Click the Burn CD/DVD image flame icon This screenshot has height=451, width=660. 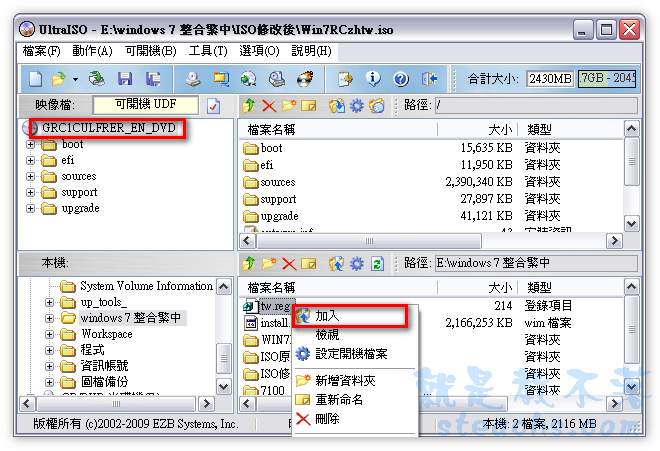[305, 79]
